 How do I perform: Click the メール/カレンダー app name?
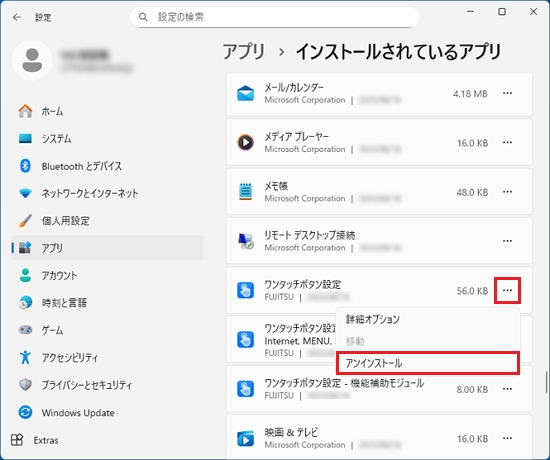[x=294, y=87]
